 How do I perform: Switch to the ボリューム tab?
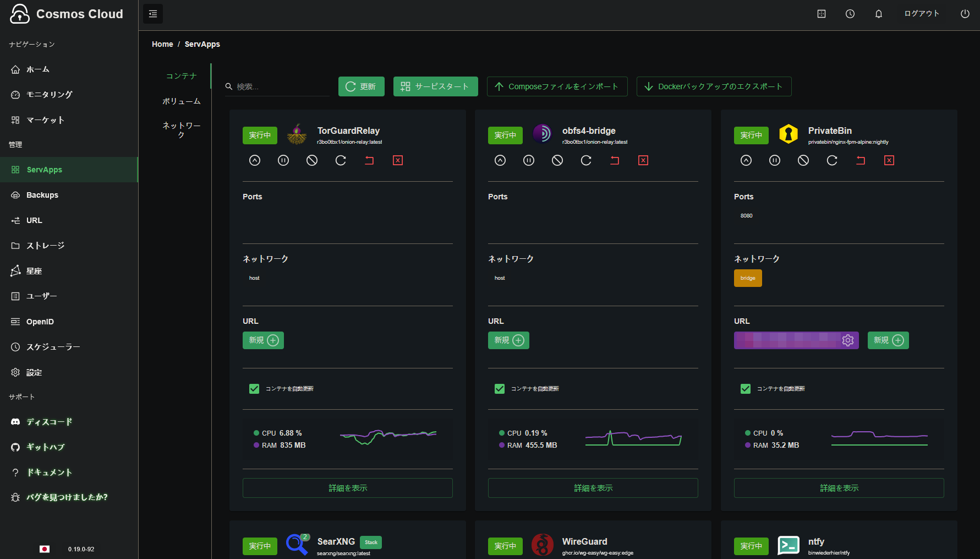coord(181,101)
